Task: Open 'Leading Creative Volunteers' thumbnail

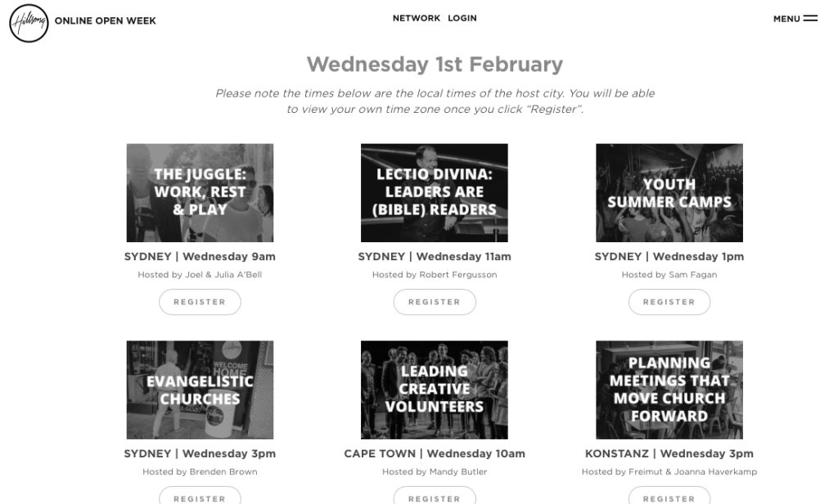Action: pos(435,390)
